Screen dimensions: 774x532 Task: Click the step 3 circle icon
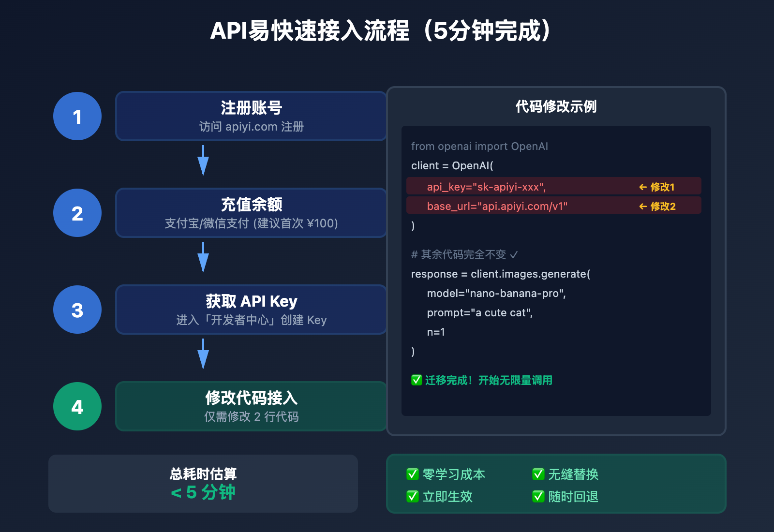(x=77, y=310)
